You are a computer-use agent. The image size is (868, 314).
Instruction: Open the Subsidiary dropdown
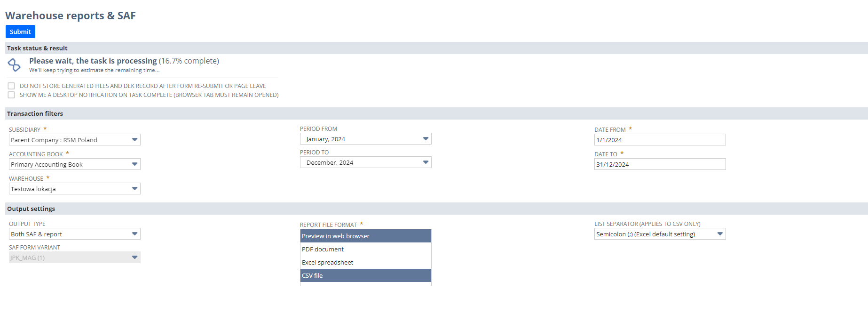click(x=74, y=140)
